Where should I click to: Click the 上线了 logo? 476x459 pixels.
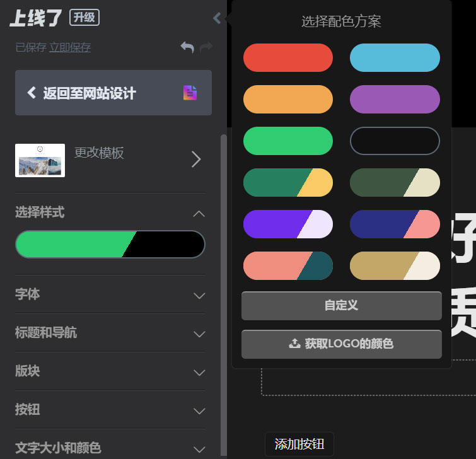click(35, 18)
